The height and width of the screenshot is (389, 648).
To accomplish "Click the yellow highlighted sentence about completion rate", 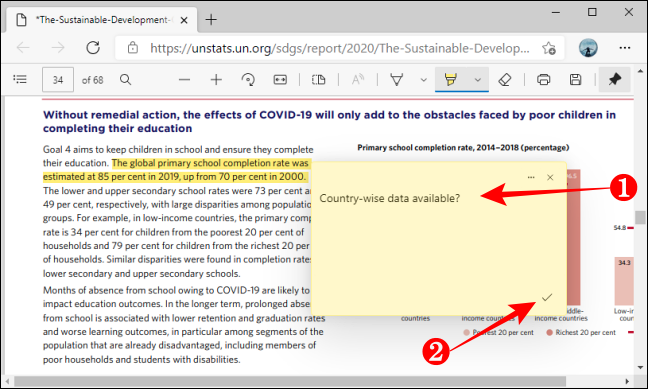I will pos(176,170).
